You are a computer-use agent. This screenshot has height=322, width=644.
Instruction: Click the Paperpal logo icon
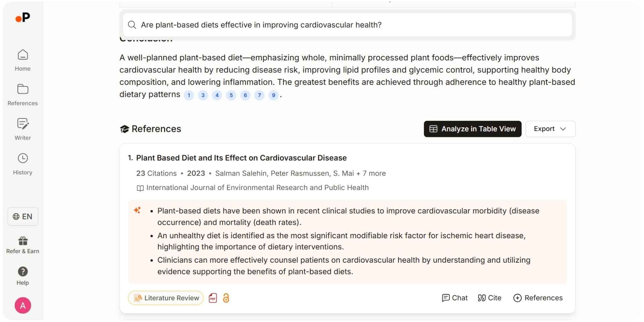click(23, 17)
